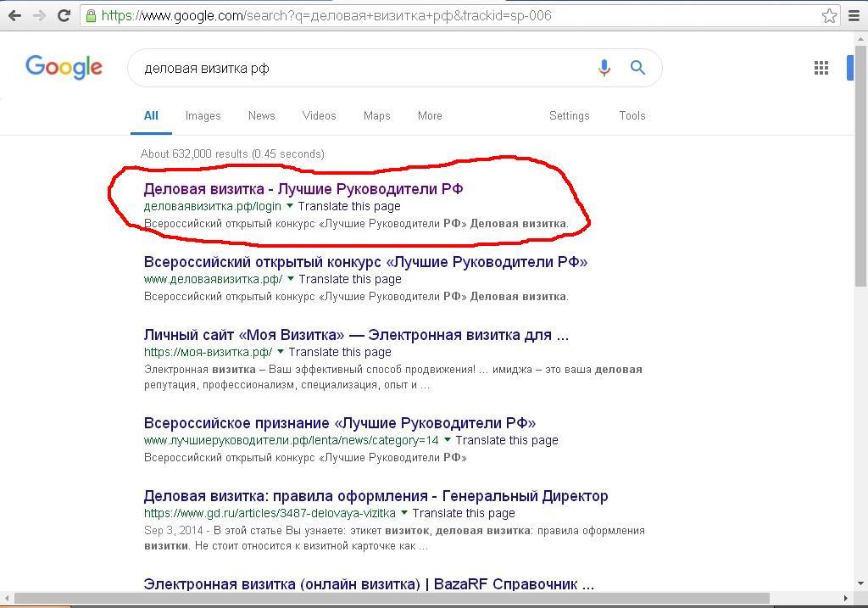Click the лучшиеруководители.рф/lenta/news URL text
This screenshot has height=608, width=868.
point(292,441)
